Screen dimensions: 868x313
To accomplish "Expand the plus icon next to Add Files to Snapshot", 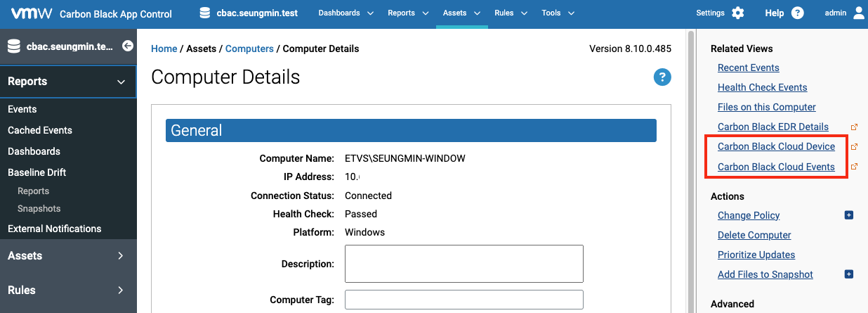I will pos(849,274).
